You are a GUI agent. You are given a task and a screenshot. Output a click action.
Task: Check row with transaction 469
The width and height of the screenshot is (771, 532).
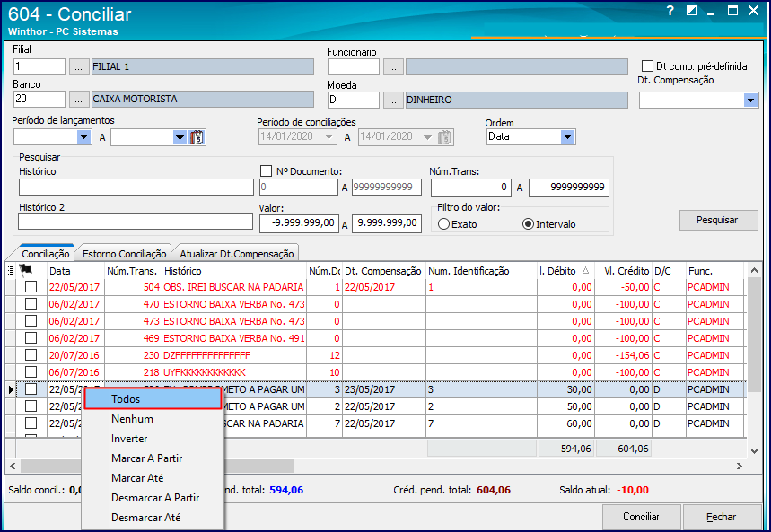[x=31, y=338]
